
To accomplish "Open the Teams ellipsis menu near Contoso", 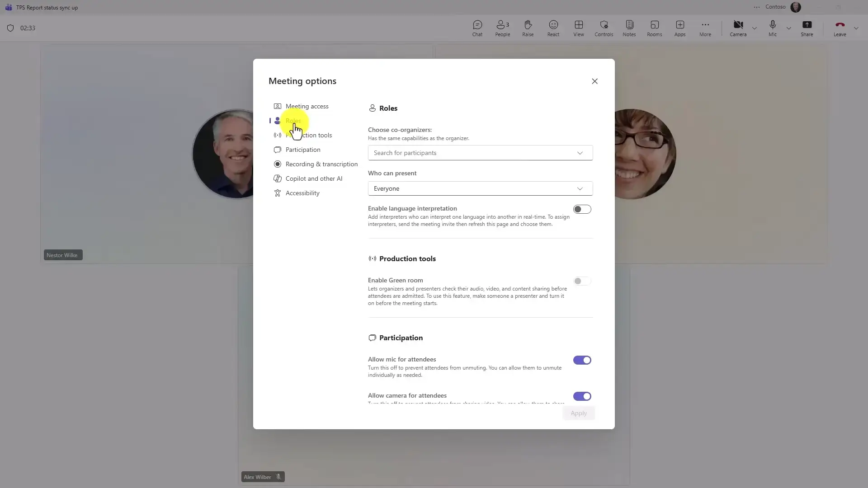I will click(757, 7).
